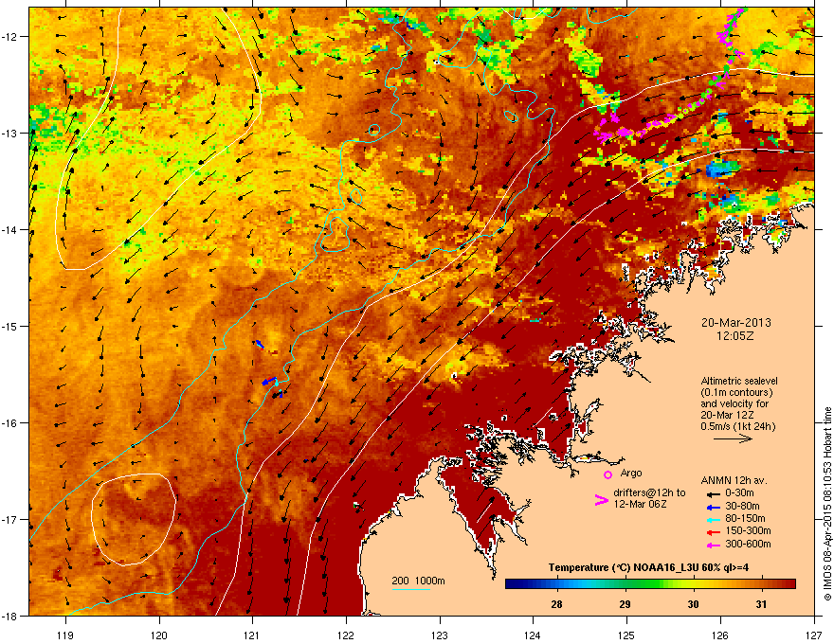Click the 0.5m/s velocity scale arrow
This screenshot has height=644, width=834.
coord(733,438)
